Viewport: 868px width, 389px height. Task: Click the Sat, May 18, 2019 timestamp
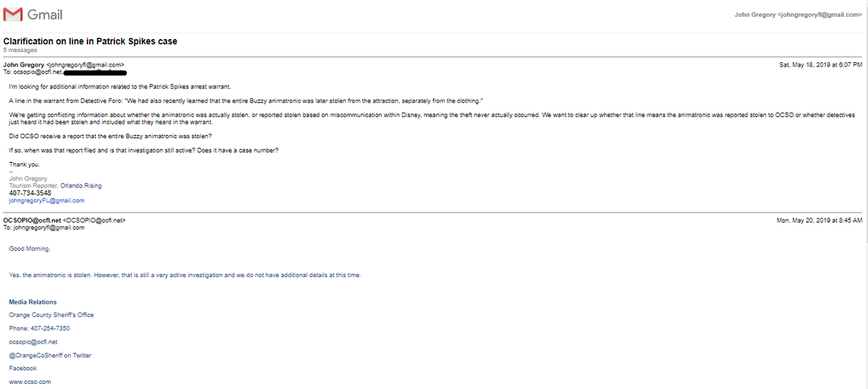[x=820, y=64]
